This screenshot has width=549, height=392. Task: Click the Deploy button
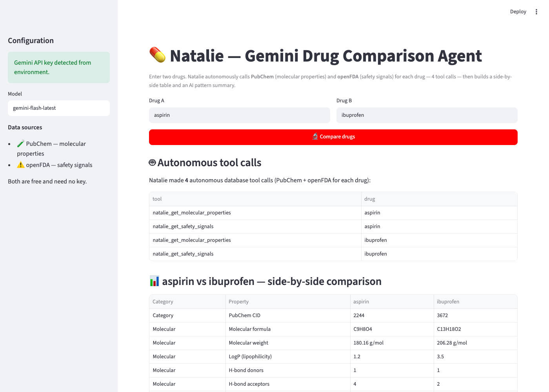[518, 12]
